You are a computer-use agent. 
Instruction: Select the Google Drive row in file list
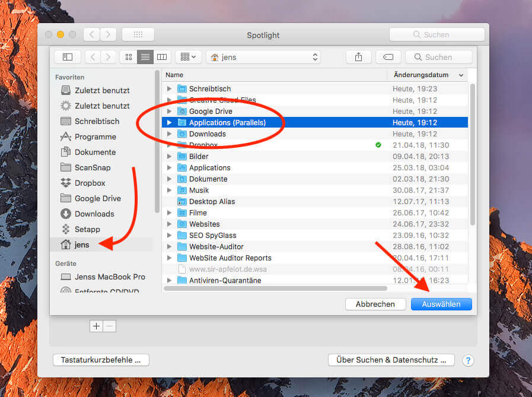coord(315,112)
